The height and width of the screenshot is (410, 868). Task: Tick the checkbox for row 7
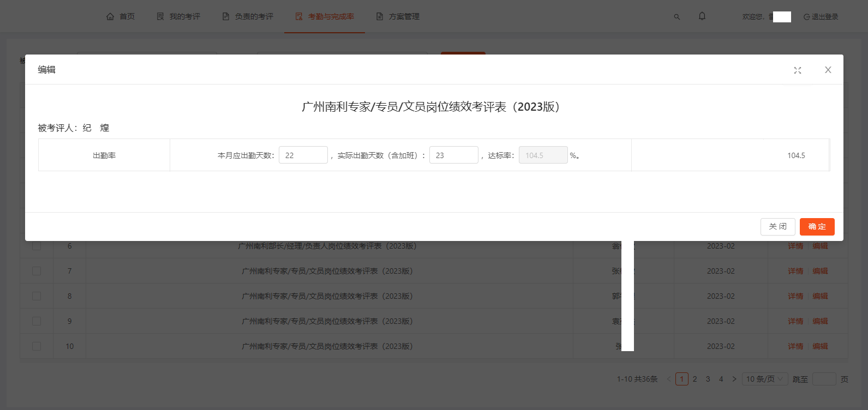(37, 271)
